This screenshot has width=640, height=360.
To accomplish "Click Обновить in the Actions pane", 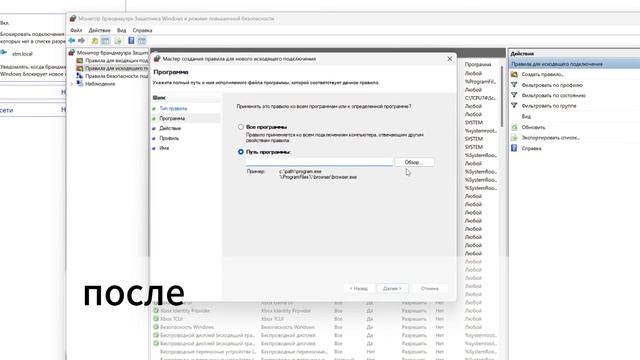I will click(x=528, y=127).
